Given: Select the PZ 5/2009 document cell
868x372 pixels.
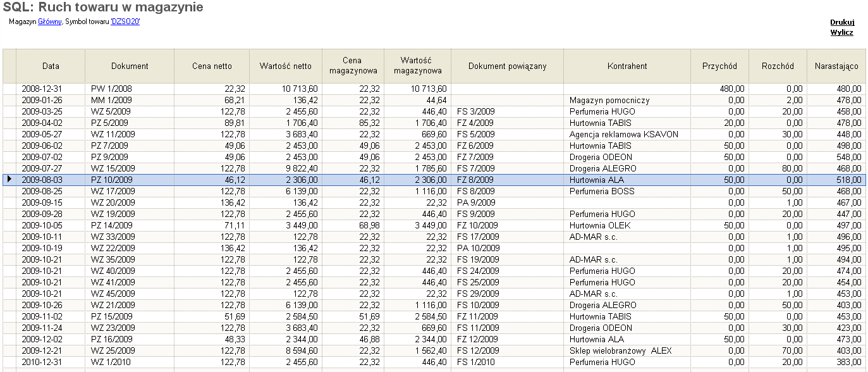Looking at the screenshot, I should (x=130, y=123).
